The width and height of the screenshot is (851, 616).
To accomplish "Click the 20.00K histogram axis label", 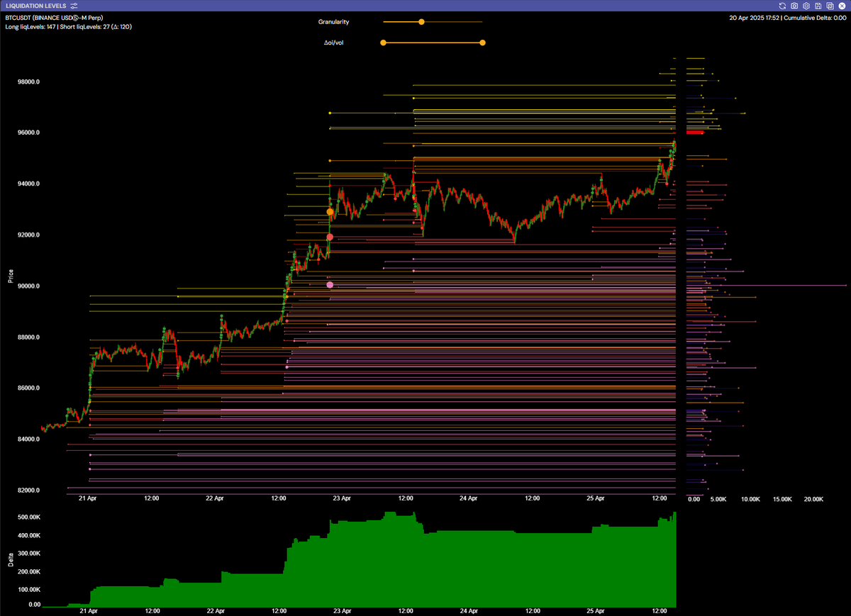I will [813, 499].
